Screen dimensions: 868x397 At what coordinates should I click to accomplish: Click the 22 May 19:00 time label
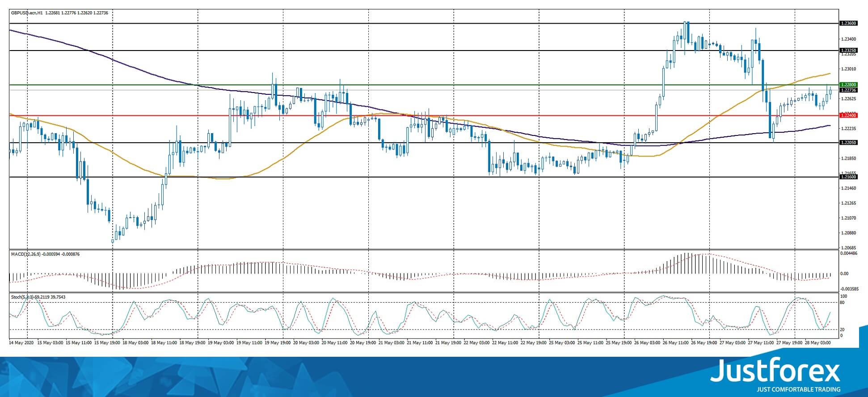534,342
